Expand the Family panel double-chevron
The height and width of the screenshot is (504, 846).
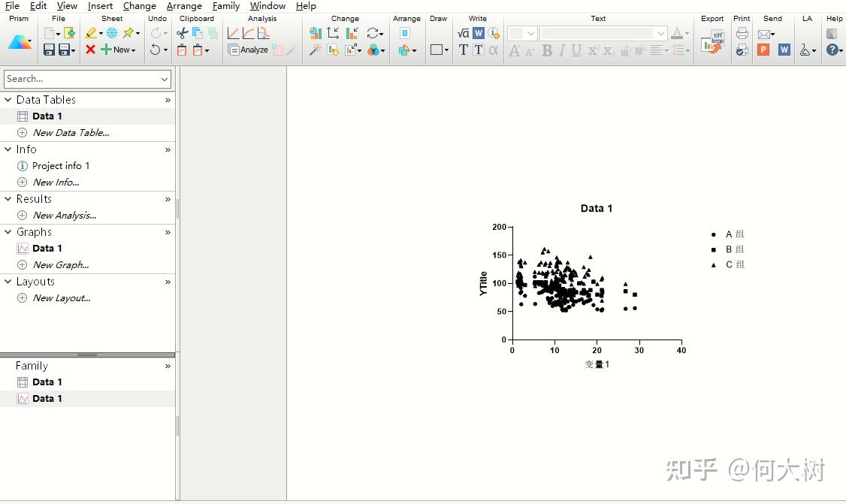[x=168, y=367]
